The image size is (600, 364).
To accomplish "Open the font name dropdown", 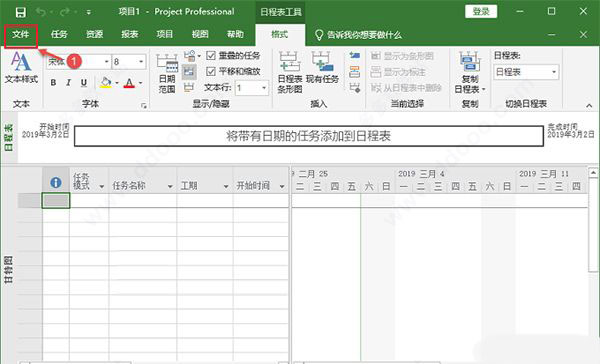I will click(x=106, y=62).
